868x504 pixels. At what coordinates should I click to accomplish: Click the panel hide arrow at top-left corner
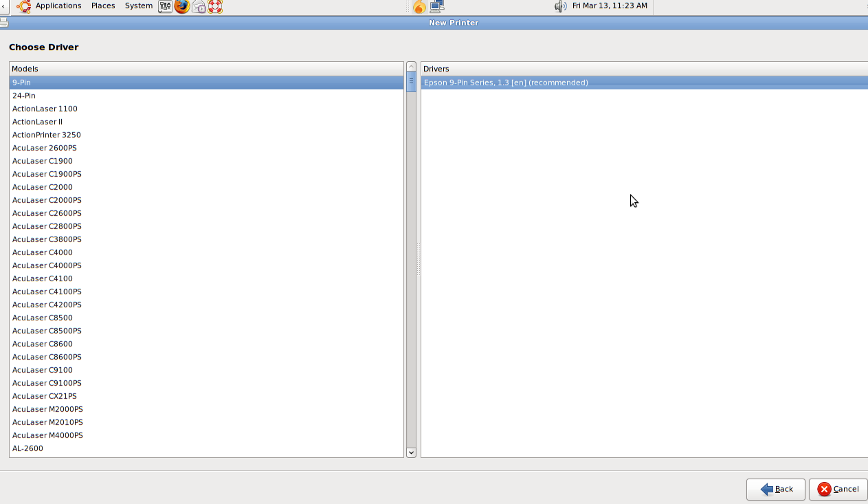4,6
